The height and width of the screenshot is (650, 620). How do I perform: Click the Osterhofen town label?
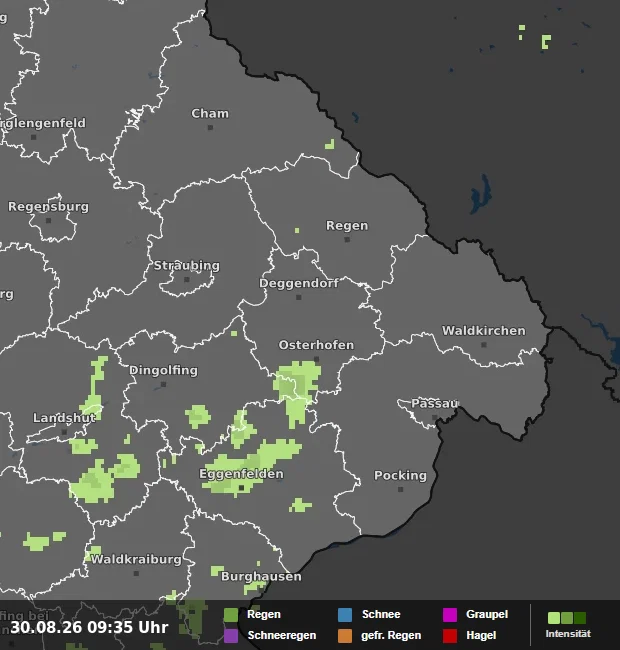(x=316, y=345)
